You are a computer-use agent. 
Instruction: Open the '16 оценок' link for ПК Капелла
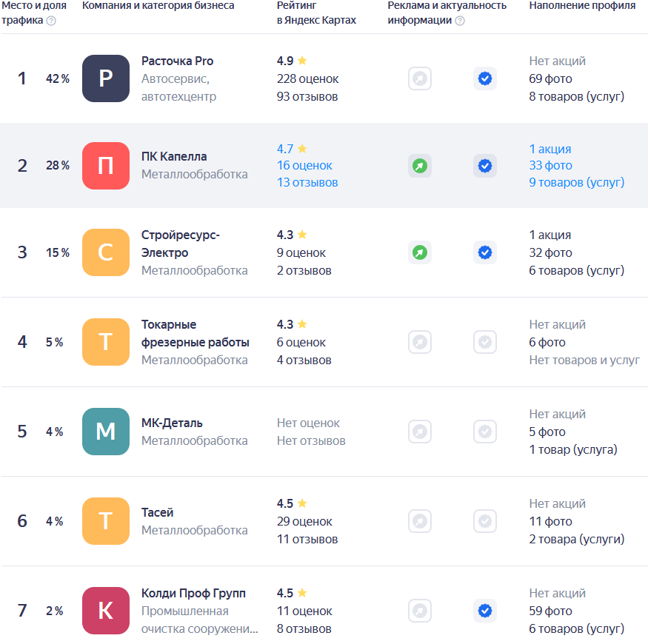pos(304,166)
